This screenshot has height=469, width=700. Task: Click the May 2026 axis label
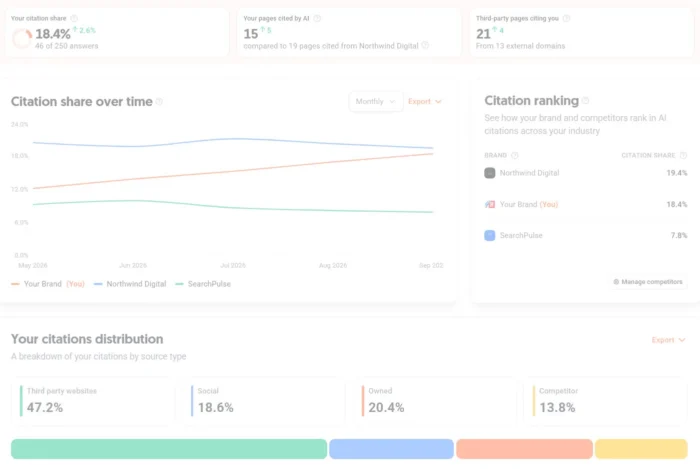point(33,265)
